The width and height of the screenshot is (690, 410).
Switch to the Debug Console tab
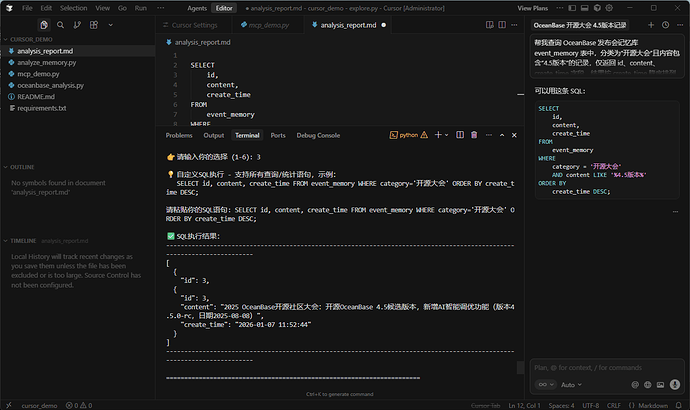tap(317, 135)
